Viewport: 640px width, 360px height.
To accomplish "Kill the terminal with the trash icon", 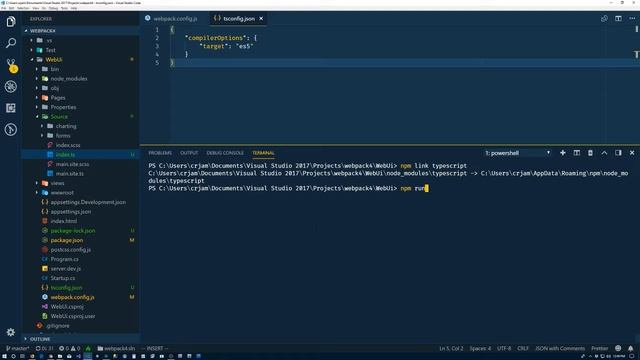I will (x=590, y=153).
